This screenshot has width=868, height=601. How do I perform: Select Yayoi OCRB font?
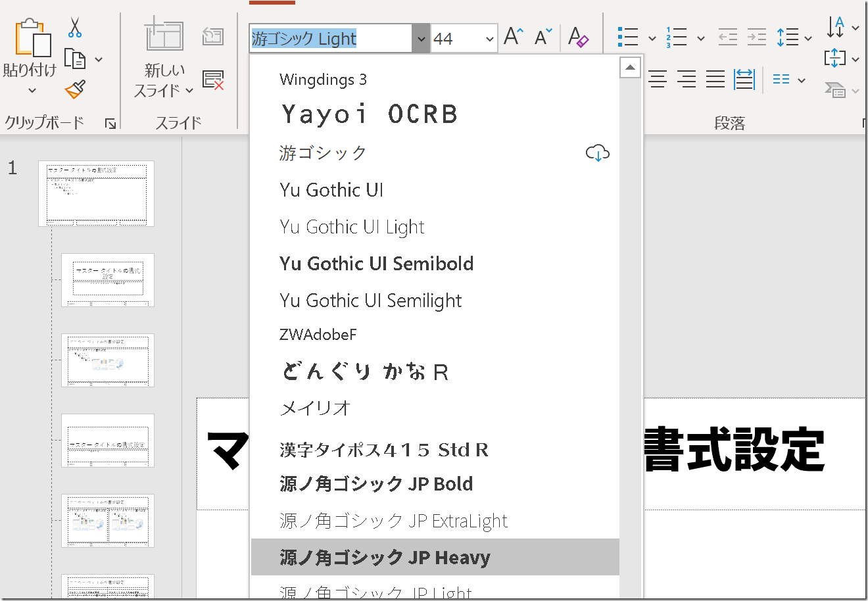(435, 114)
